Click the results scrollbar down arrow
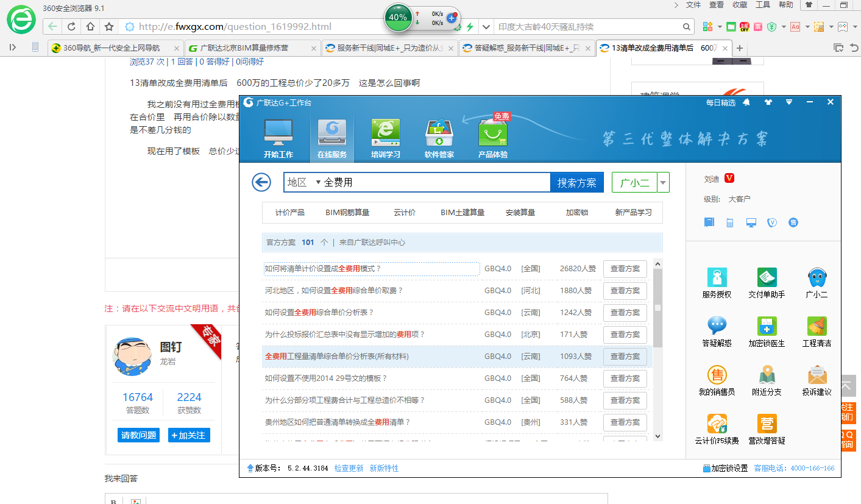Image resolution: width=861 pixels, height=504 pixels. click(657, 436)
